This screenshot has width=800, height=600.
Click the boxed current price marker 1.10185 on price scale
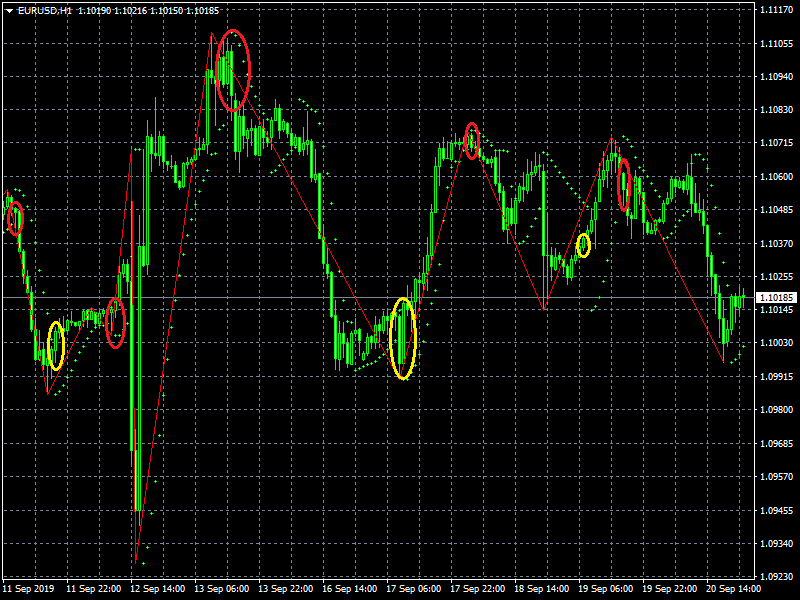click(x=777, y=297)
